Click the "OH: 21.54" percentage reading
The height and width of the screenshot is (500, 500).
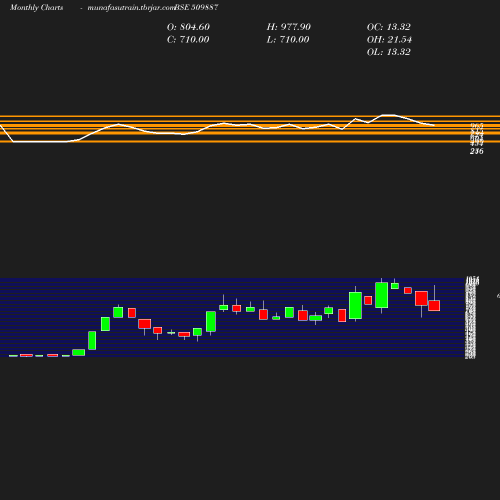click(x=389, y=40)
